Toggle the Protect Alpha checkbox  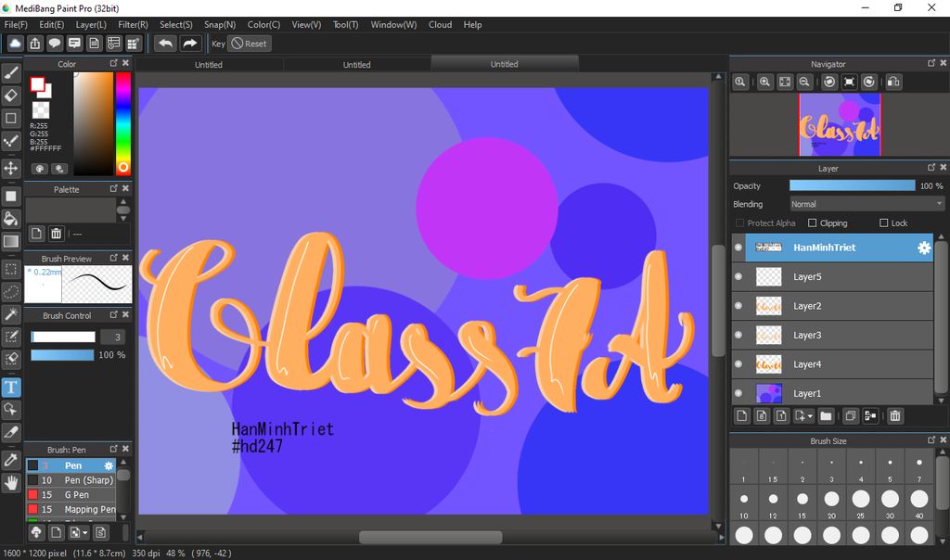click(739, 223)
